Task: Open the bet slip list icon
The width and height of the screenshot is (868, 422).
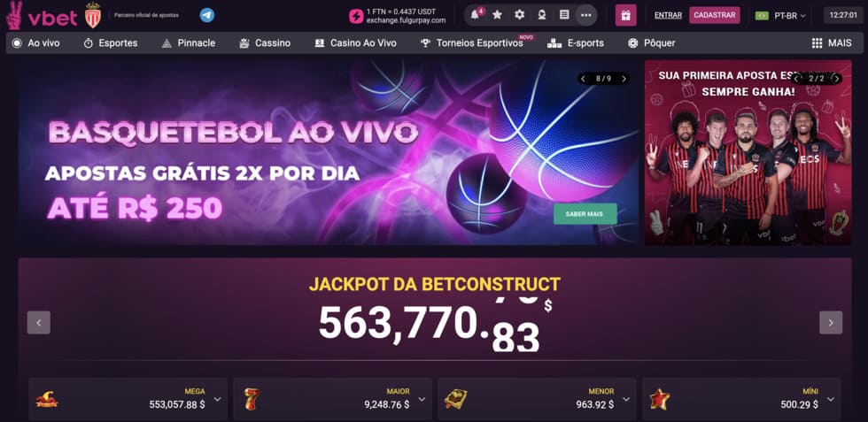Action: click(x=564, y=15)
